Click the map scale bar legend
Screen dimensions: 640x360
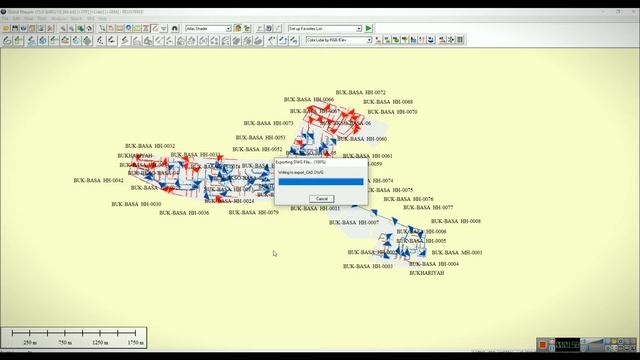pyautogui.click(x=74, y=338)
